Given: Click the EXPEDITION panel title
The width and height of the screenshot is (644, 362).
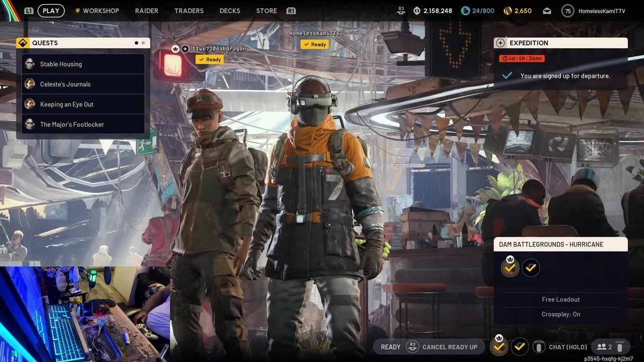Looking at the screenshot, I should click(x=529, y=43).
